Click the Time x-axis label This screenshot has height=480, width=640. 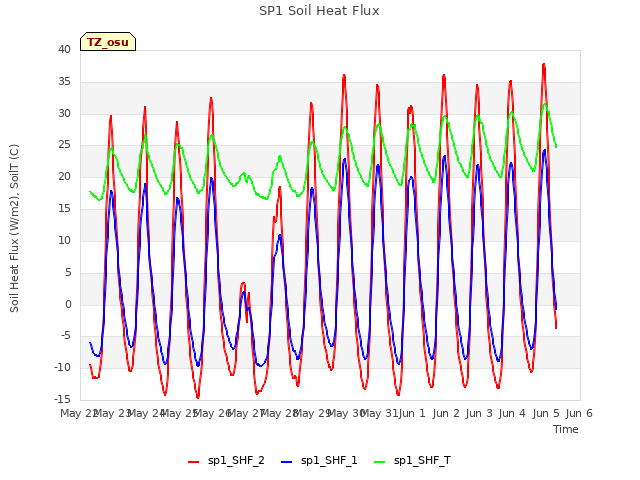click(566, 429)
